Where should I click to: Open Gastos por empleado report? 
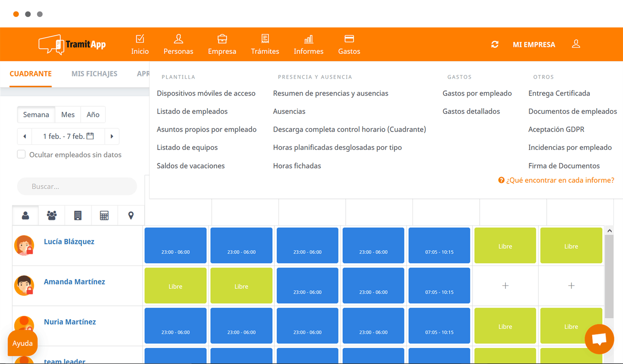pos(477,93)
